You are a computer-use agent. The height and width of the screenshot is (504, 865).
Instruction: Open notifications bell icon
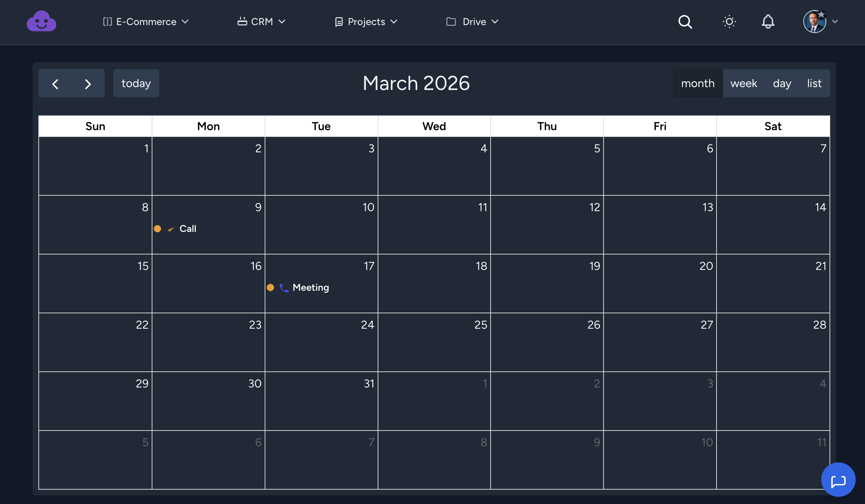pos(768,22)
